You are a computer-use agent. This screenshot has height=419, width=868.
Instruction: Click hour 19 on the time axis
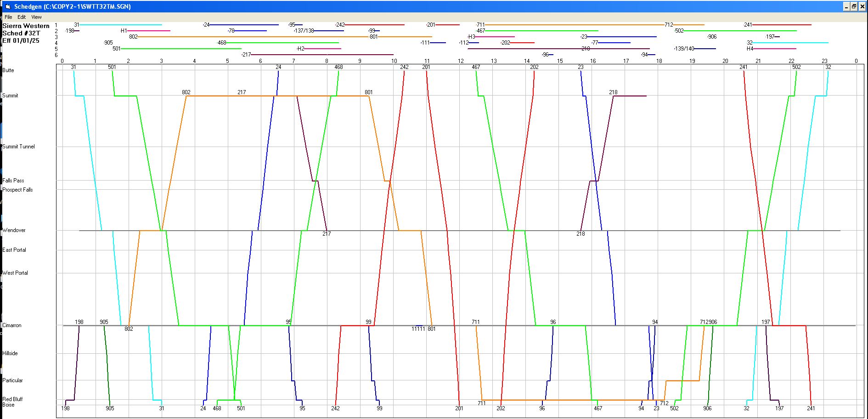692,61
